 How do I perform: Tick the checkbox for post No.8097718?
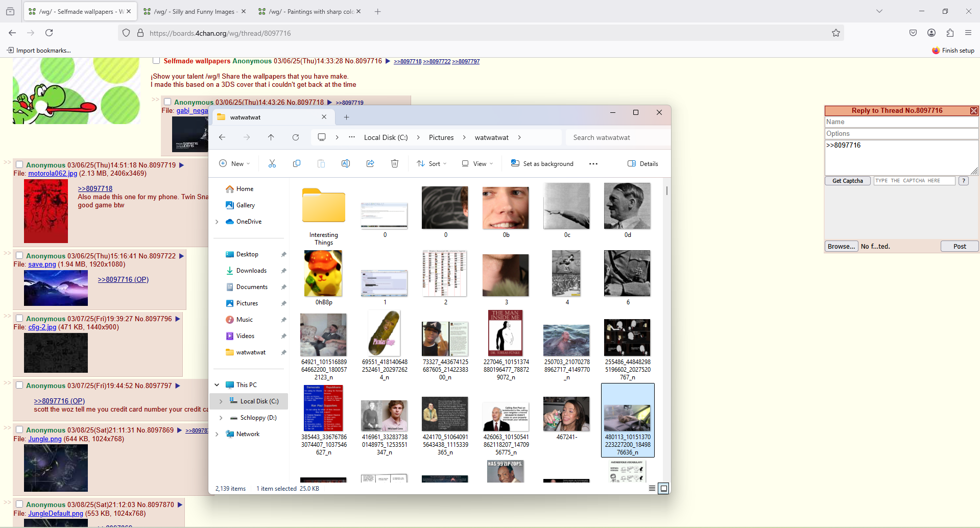(x=167, y=102)
